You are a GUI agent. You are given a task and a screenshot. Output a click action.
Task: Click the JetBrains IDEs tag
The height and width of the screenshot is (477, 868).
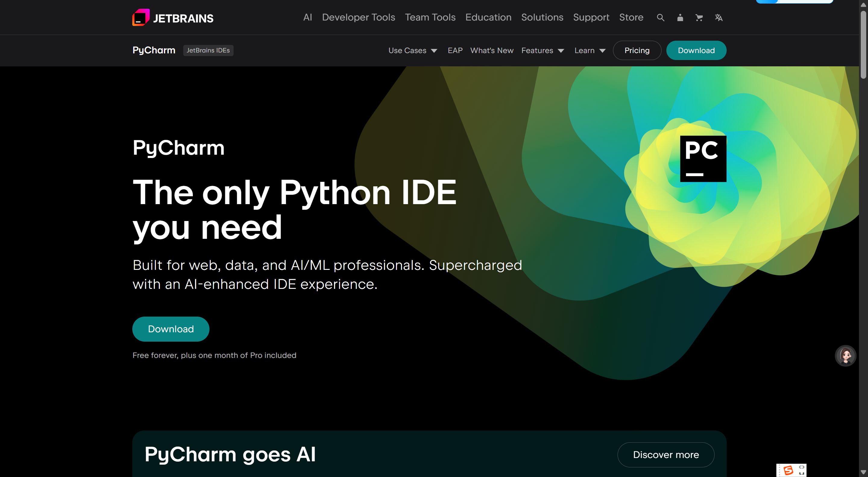point(208,51)
